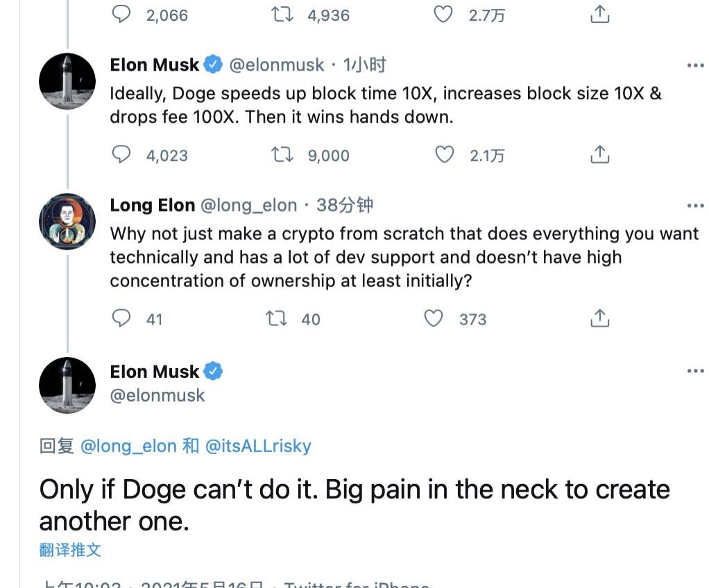Share the Doge block time tweet
The image size is (709, 588).
(599, 155)
